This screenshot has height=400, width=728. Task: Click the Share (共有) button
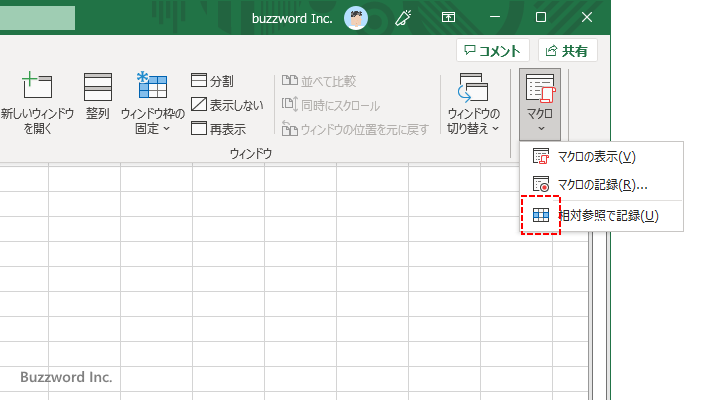(x=567, y=51)
